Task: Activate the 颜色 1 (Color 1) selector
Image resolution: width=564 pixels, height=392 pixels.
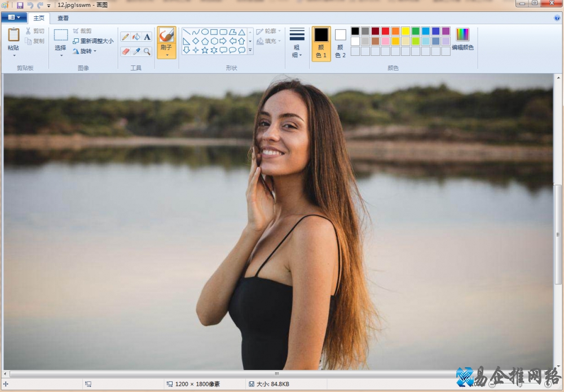Action: click(321, 43)
